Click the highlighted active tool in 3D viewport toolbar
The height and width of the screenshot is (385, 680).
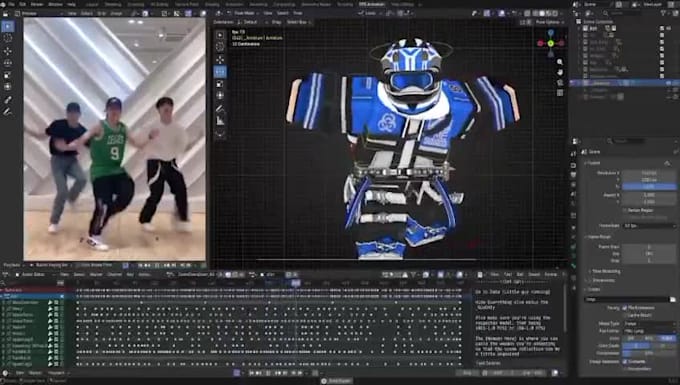pos(220,72)
